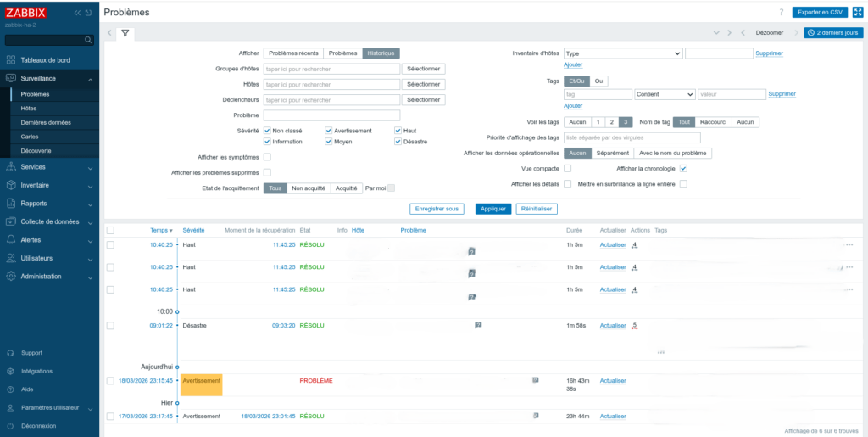868x437 pixels.
Task: Click the Services menu icon
Action: (11, 166)
